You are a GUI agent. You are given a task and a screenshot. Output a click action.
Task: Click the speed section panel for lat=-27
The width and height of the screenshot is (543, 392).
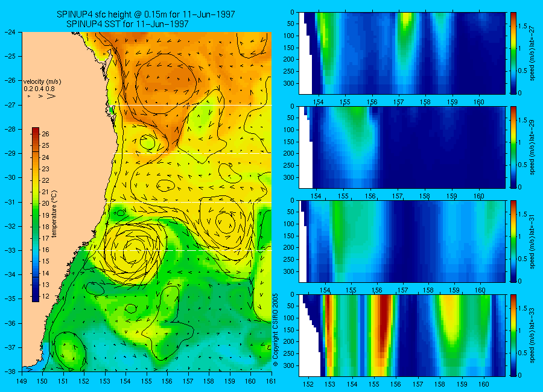pos(402,53)
